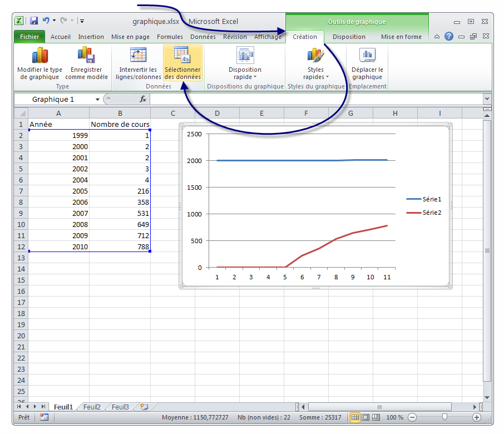Click Enregistrer comme modèle icon
The width and height of the screenshot is (504, 434).
tap(86, 55)
